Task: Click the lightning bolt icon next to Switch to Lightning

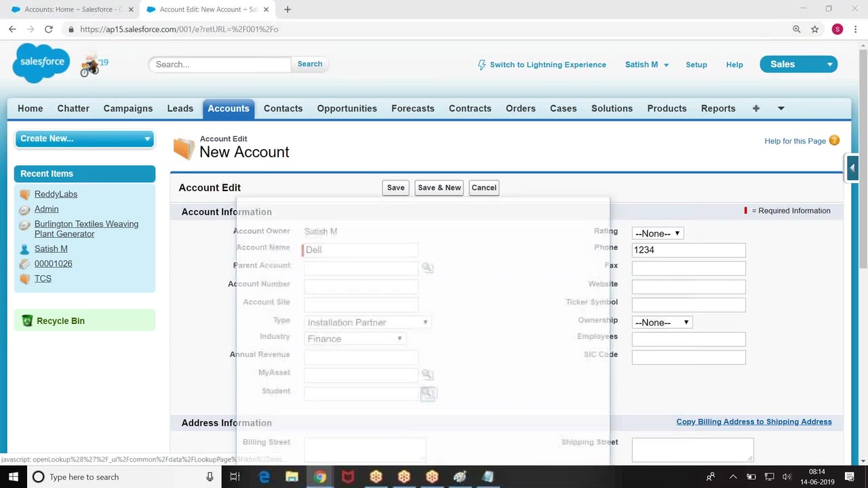Action: click(481, 65)
